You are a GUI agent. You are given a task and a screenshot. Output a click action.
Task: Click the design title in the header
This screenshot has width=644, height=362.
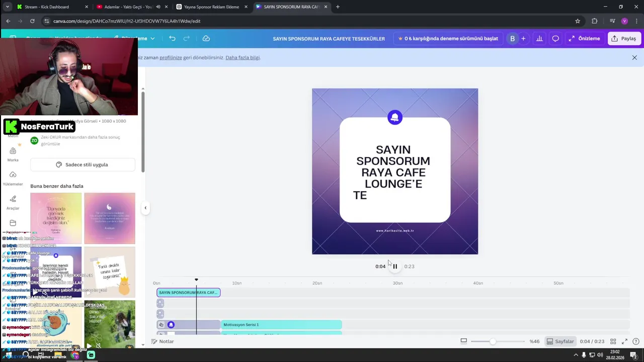point(329,39)
